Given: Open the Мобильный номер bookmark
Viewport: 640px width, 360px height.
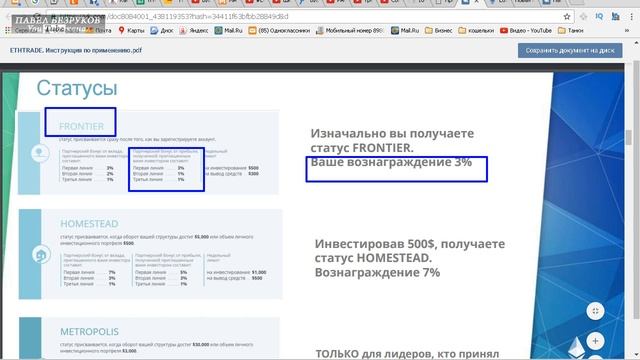Looking at the screenshot, I should pyautogui.click(x=350, y=31).
